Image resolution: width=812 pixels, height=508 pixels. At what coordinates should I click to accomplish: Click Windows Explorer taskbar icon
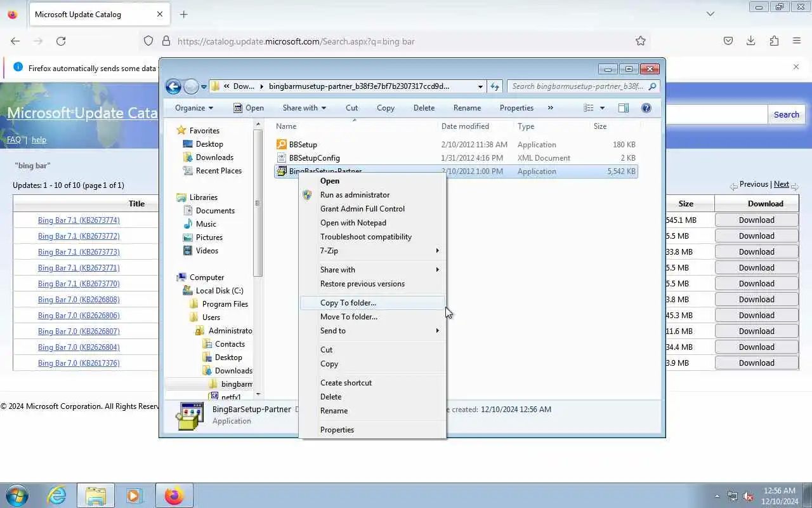96,495
